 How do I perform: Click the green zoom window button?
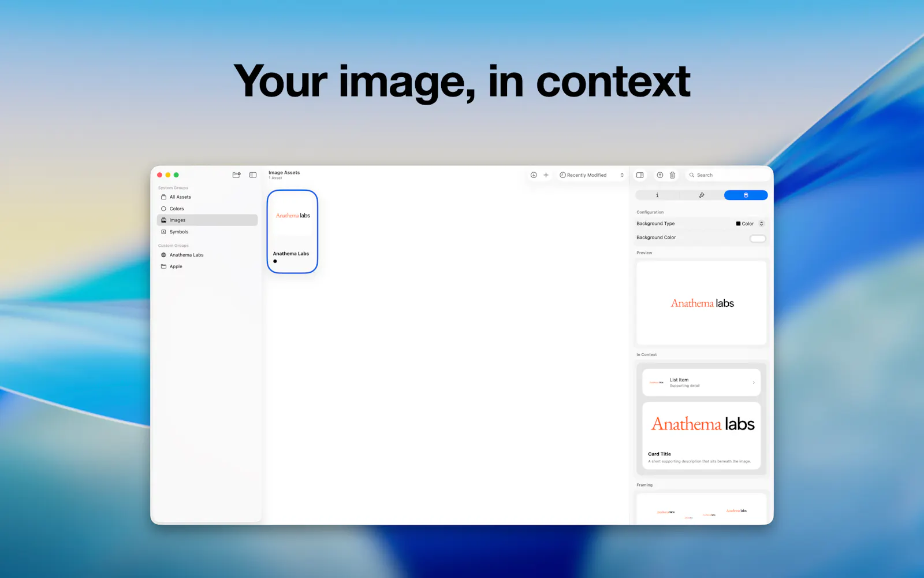(176, 175)
